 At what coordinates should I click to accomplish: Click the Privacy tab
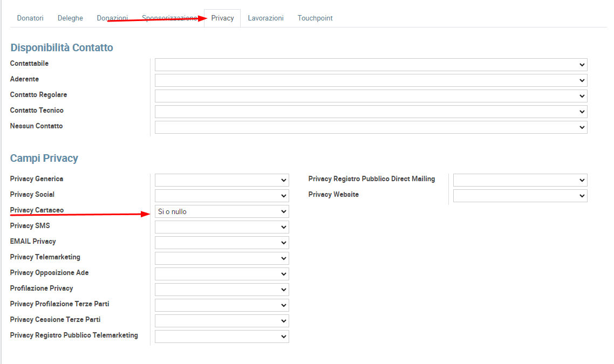pyautogui.click(x=222, y=18)
